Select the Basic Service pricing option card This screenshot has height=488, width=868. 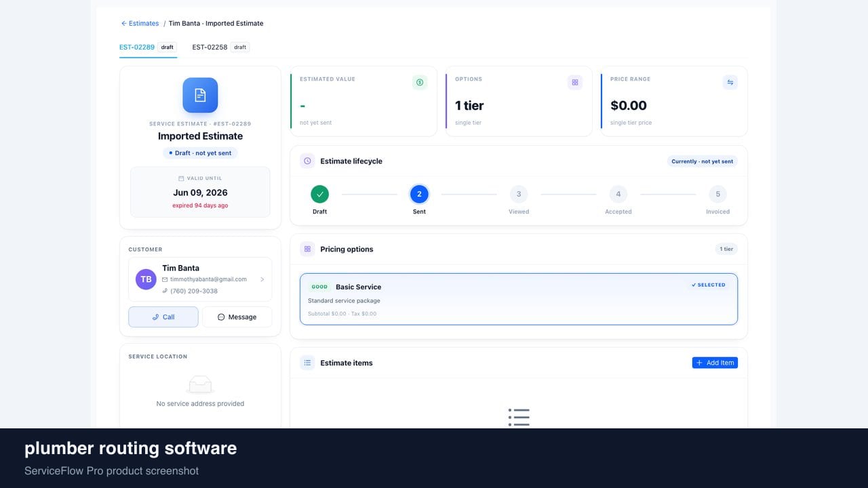tap(519, 299)
